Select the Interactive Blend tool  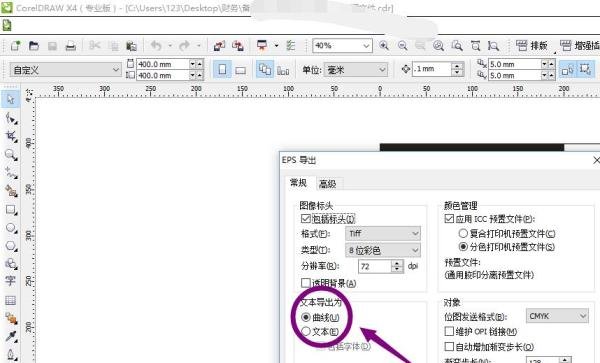coord(11,318)
